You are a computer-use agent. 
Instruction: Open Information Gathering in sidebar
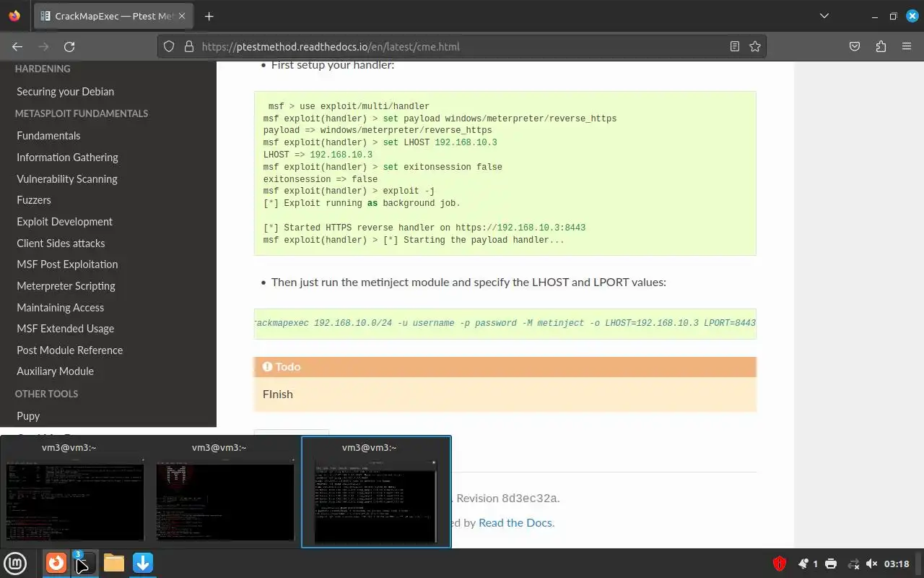coord(67,158)
